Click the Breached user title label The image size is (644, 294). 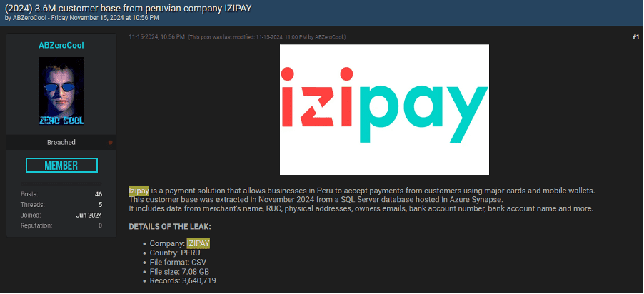pos(61,143)
